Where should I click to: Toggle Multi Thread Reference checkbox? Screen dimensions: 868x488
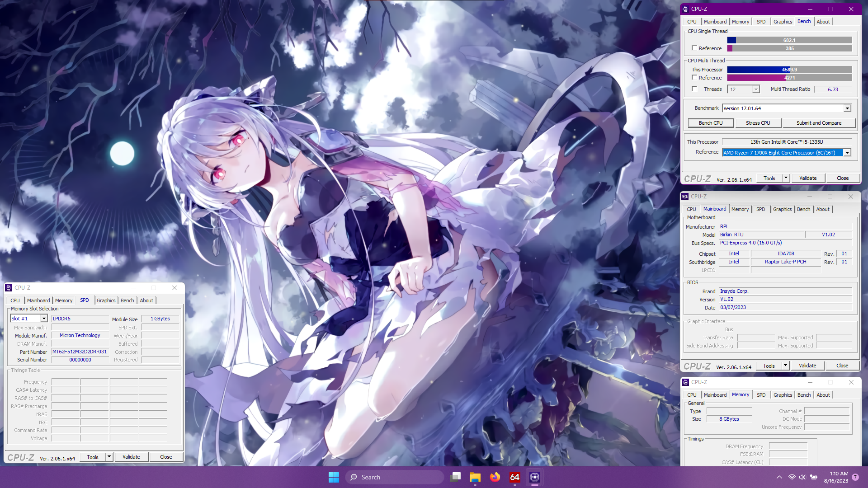tap(694, 78)
